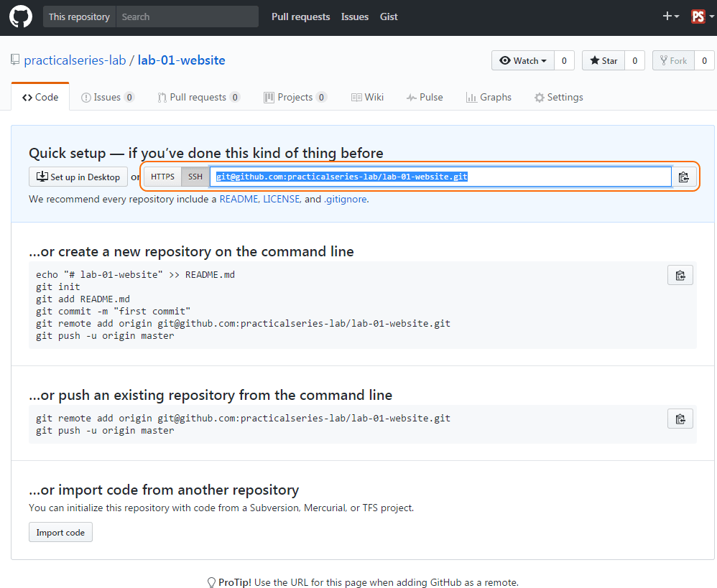Copy the clone URL to clipboard
The width and height of the screenshot is (717, 588).
point(684,177)
